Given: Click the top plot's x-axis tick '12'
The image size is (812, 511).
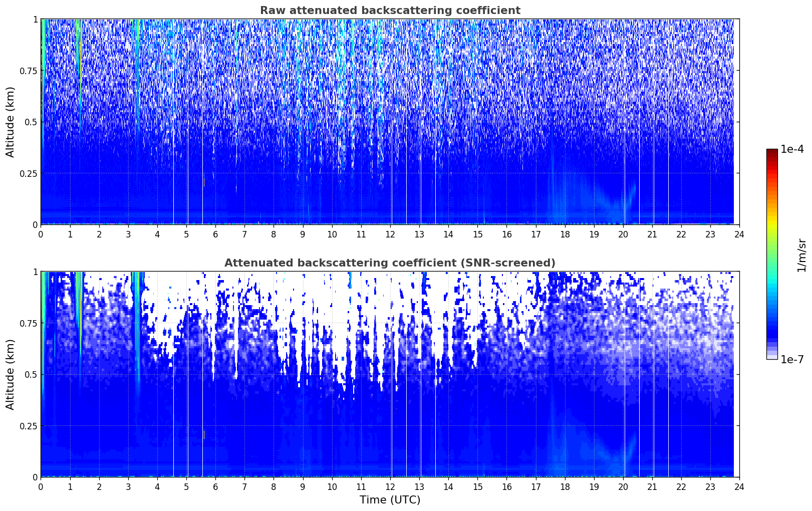Looking at the screenshot, I should 390,234.
